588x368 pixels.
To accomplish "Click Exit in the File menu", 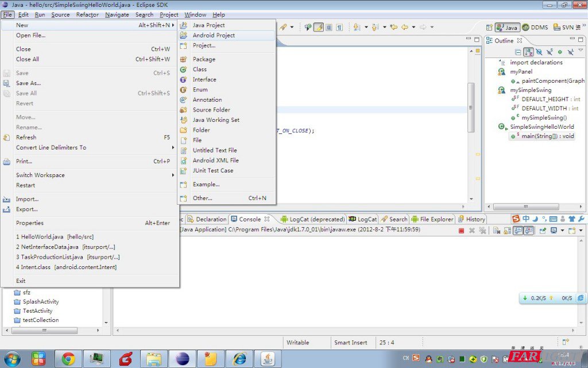I will 90,281.
